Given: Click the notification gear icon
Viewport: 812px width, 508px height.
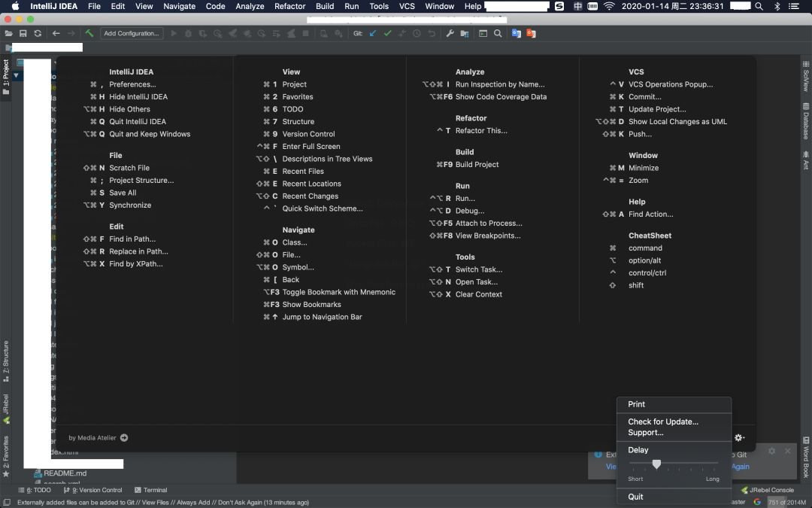Looking at the screenshot, I should 771,451.
